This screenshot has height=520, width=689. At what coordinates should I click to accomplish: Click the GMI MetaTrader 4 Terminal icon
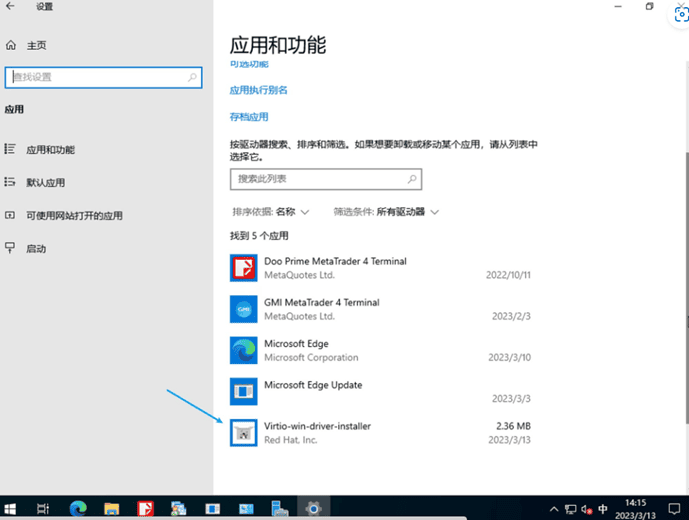coord(243,309)
